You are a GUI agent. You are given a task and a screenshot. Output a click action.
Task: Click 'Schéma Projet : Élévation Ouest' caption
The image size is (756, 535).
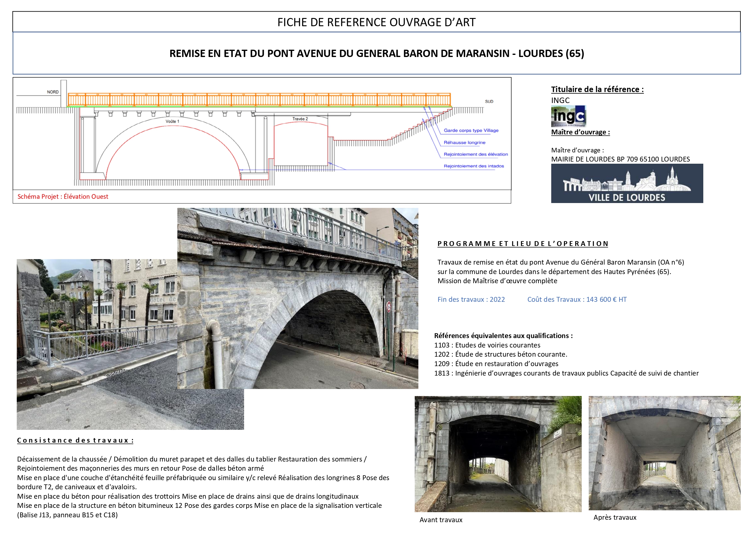click(62, 197)
